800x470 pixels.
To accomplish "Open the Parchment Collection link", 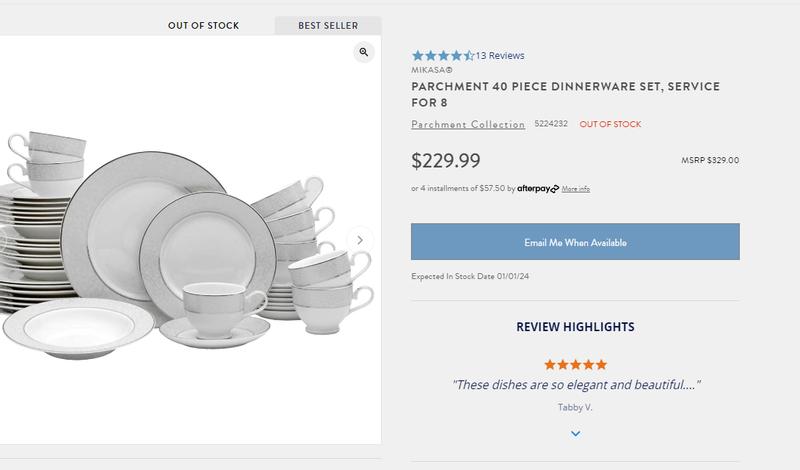I will point(468,124).
